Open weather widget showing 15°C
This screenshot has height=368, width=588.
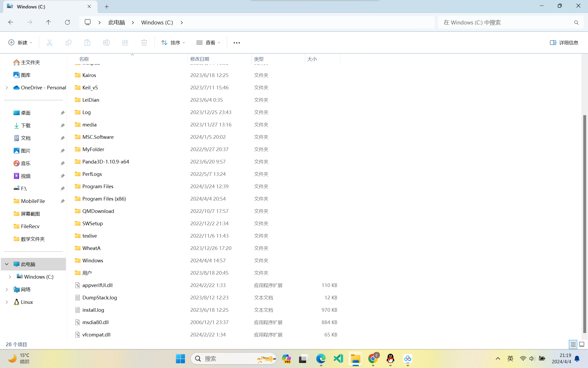tap(19, 359)
